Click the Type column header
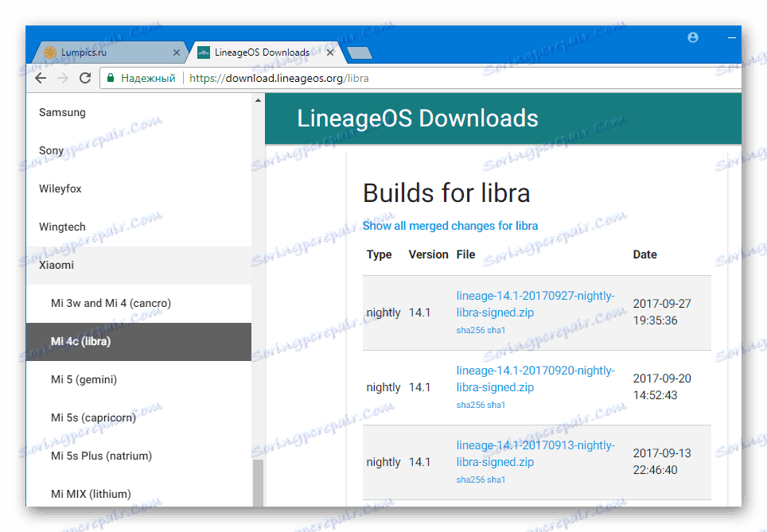This screenshot has width=767, height=532. [x=379, y=254]
